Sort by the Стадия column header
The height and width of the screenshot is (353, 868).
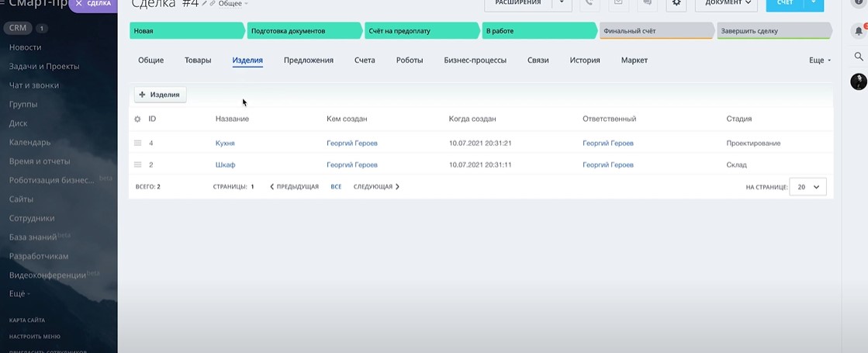point(738,119)
